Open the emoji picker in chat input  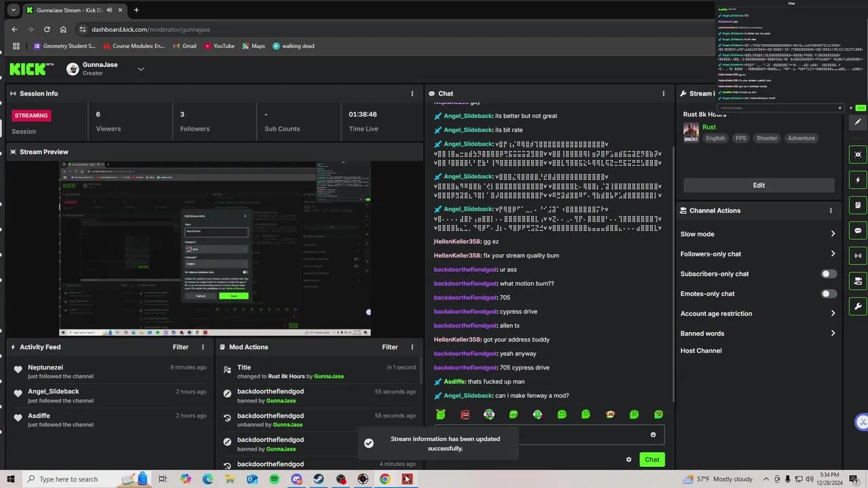653,435
